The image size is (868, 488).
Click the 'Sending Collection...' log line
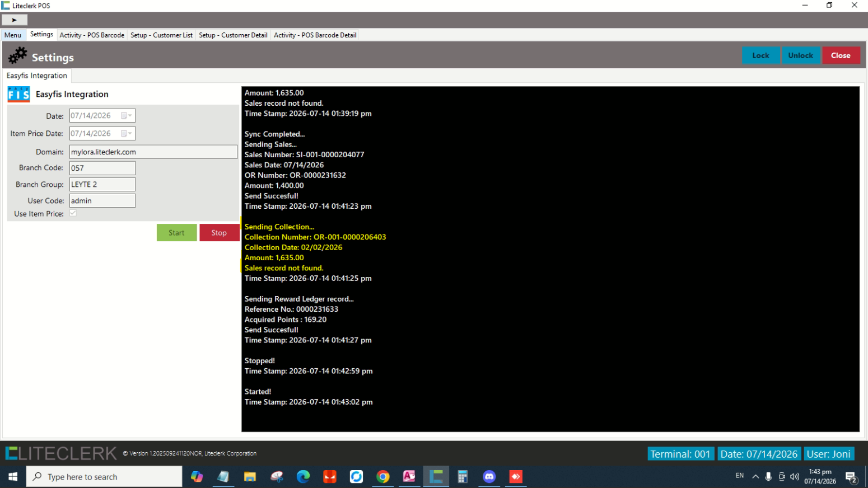[x=279, y=227]
